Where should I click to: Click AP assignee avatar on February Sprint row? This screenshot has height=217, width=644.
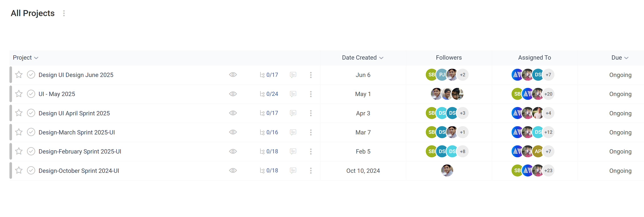538,151
